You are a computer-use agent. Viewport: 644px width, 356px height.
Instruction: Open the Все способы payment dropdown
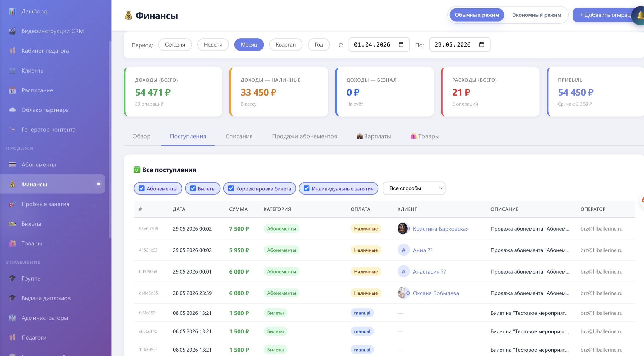click(x=414, y=188)
